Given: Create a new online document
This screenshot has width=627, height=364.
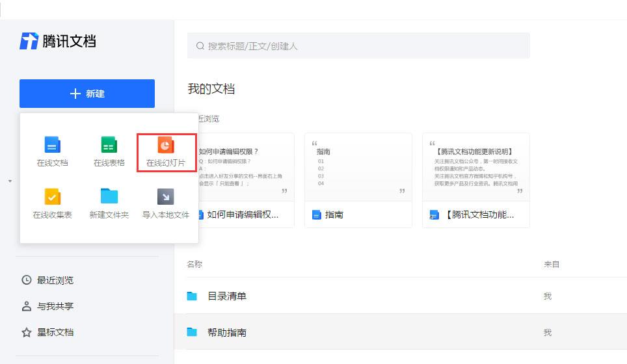Looking at the screenshot, I should 52,152.
